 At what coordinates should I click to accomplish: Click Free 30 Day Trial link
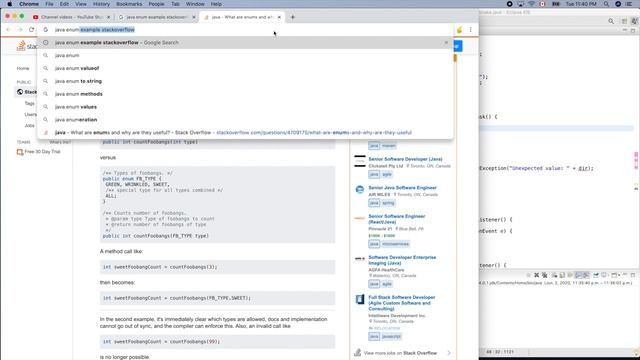(42, 151)
